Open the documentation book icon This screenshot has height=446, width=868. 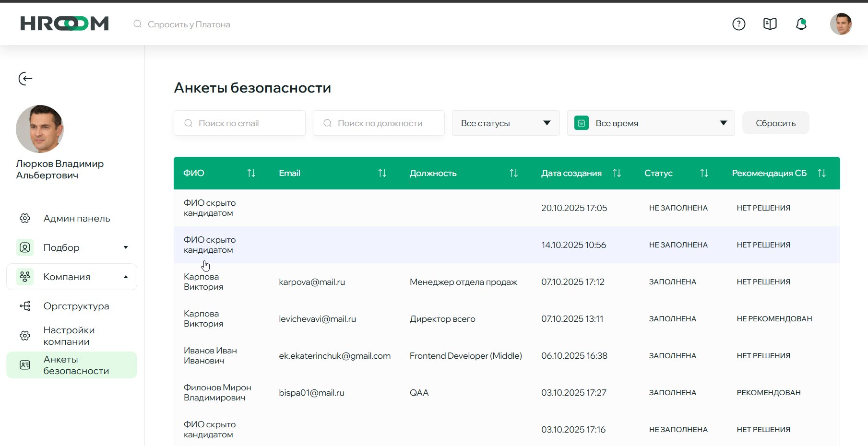pyautogui.click(x=770, y=24)
